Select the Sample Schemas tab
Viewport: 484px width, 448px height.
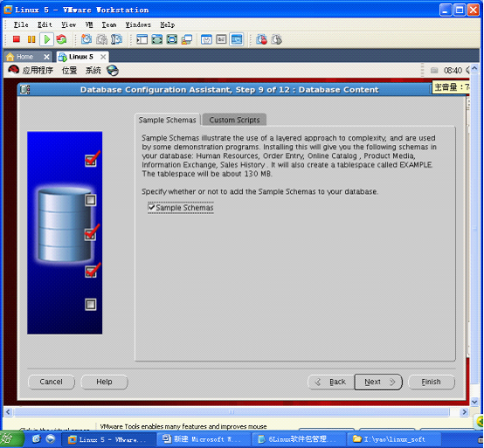(167, 120)
